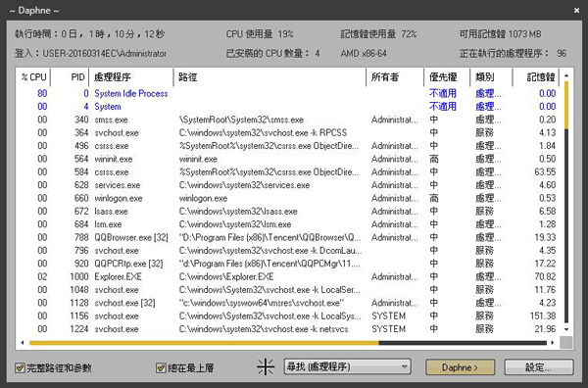Select the services.exe process
The height and width of the screenshot is (388, 588).
[288, 185]
